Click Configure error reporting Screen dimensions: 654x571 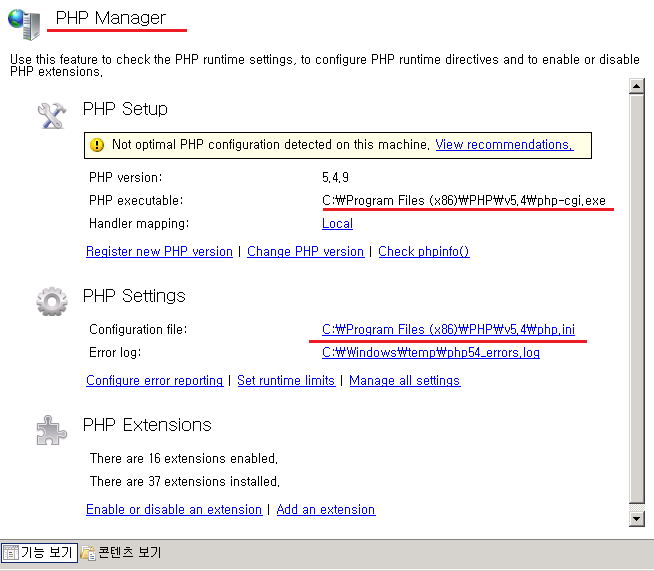click(x=154, y=380)
